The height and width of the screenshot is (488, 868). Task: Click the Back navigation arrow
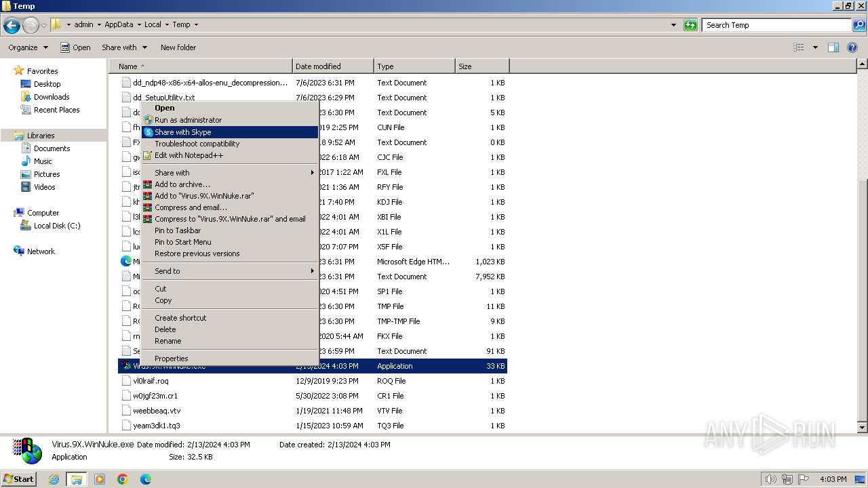pos(12,25)
